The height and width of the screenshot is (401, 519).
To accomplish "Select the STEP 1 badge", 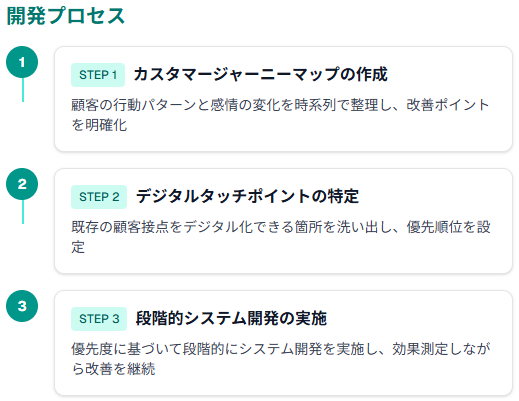I will 98,75.
